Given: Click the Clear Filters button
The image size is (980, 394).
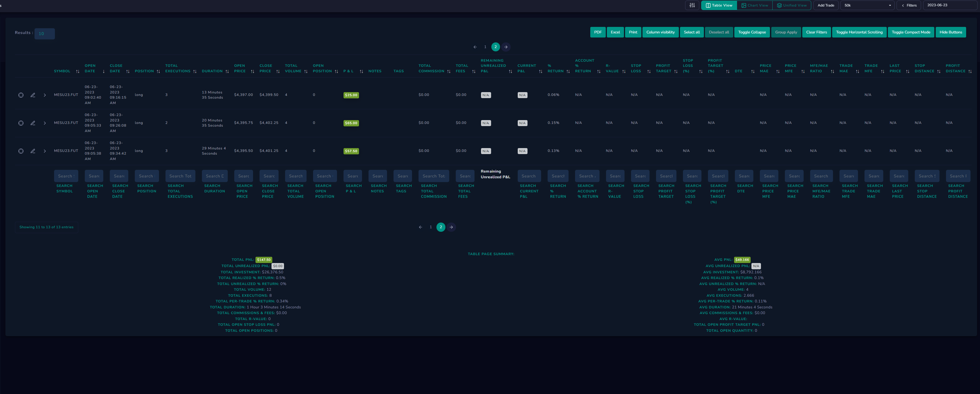Looking at the screenshot, I should [816, 32].
